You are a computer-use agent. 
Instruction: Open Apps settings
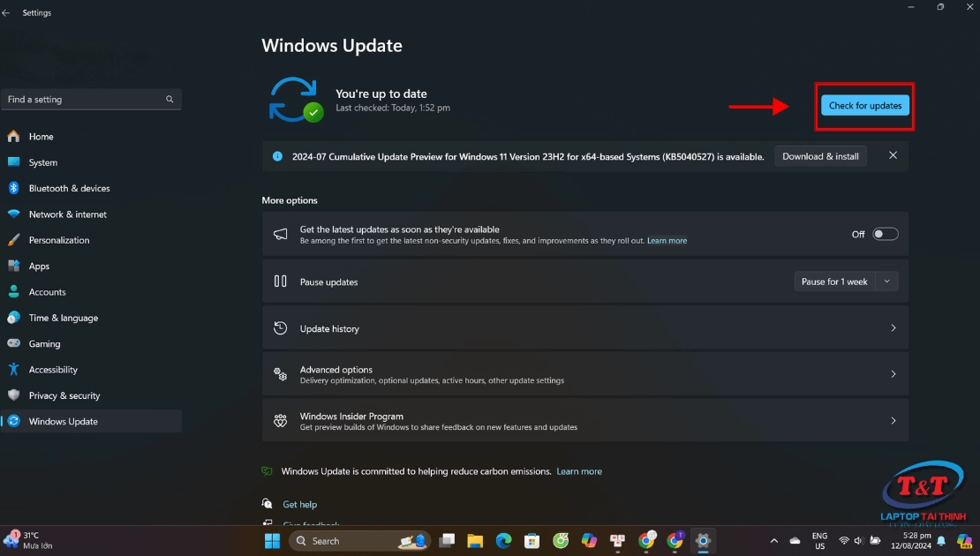click(91, 267)
